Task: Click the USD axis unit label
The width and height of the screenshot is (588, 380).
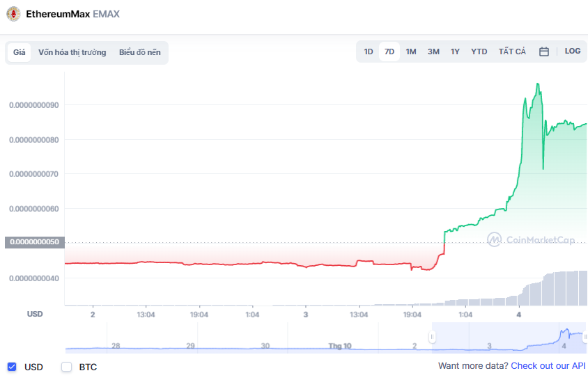Action: click(x=35, y=314)
